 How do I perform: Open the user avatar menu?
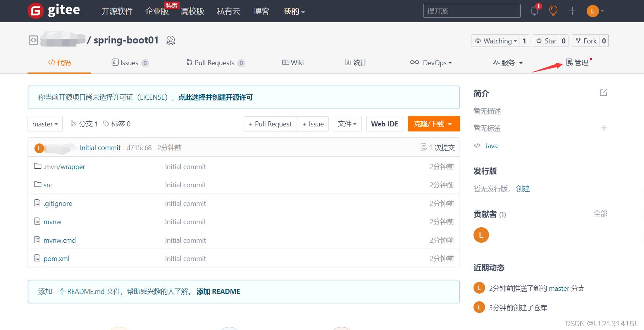click(595, 11)
